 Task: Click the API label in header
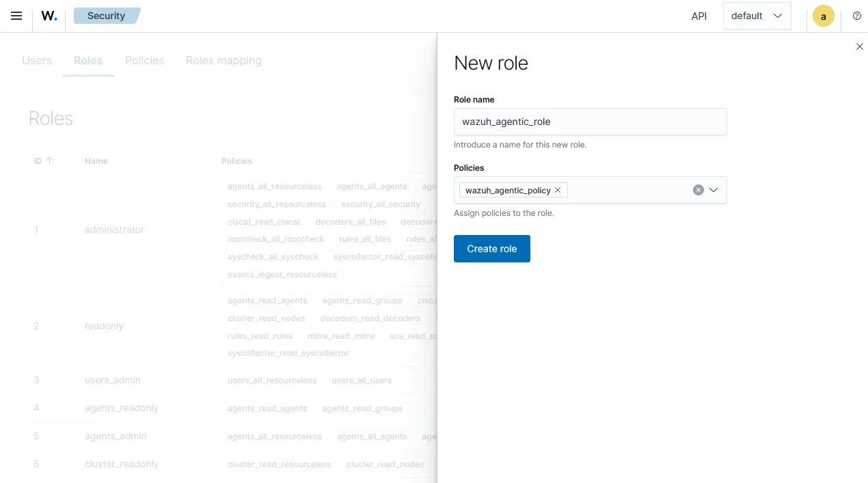[699, 16]
